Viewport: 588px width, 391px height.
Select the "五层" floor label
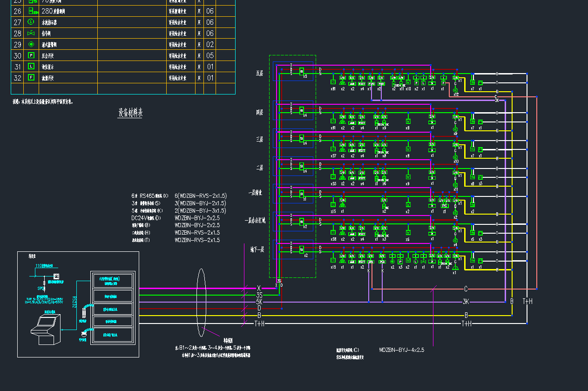[x=260, y=74]
